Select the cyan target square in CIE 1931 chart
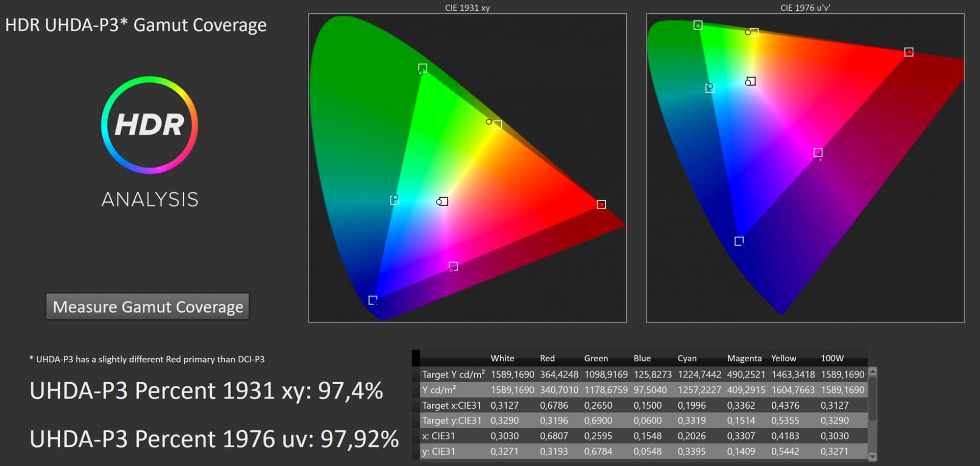Screen dimensions: 980x466 pyautogui.click(x=395, y=200)
